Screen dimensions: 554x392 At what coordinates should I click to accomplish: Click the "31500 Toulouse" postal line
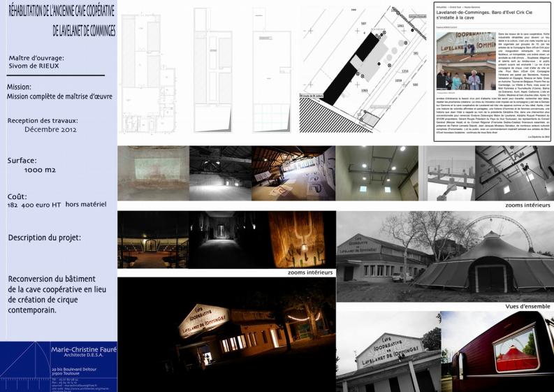pos(66,373)
